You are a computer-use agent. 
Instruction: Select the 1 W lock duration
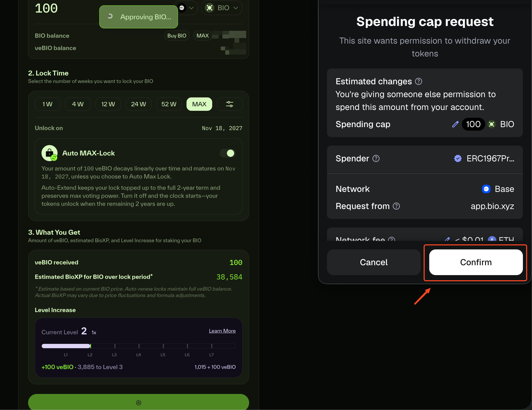tap(47, 104)
